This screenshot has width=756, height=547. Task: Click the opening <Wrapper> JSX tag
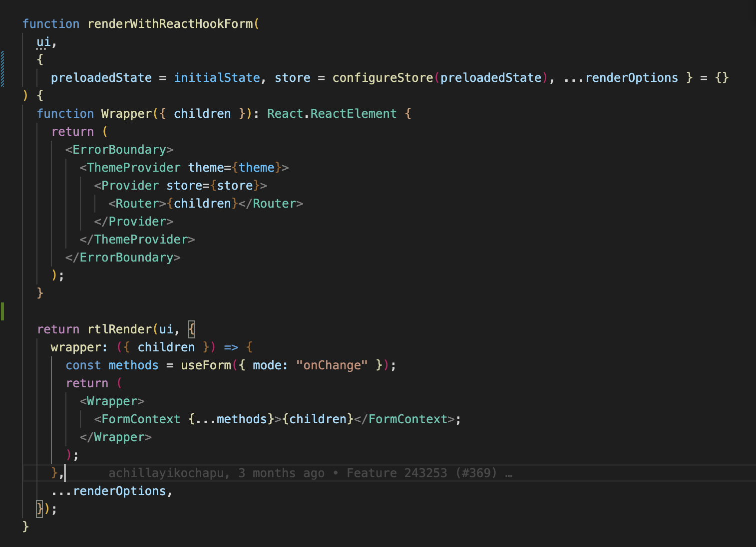112,401
